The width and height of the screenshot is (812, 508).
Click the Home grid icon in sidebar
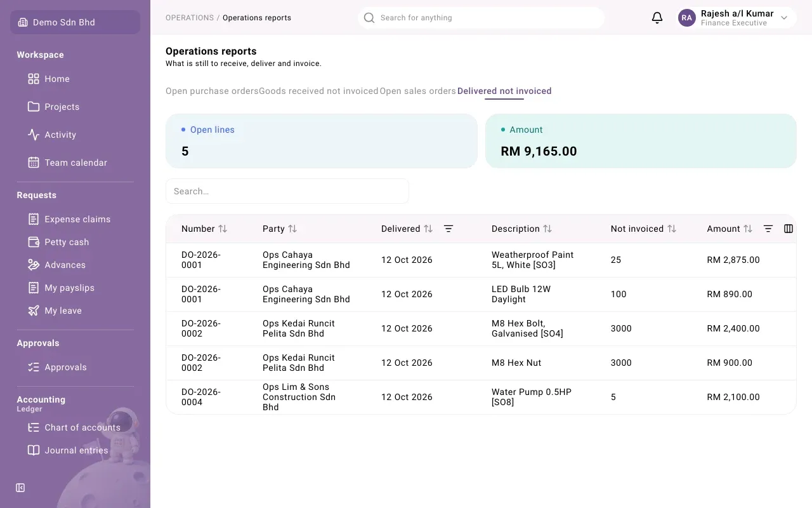[34, 79]
